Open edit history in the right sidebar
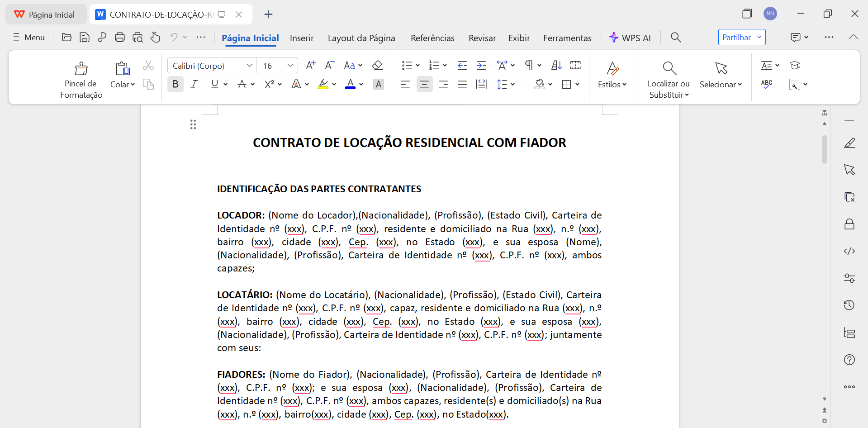This screenshot has height=428, width=868. 849,305
